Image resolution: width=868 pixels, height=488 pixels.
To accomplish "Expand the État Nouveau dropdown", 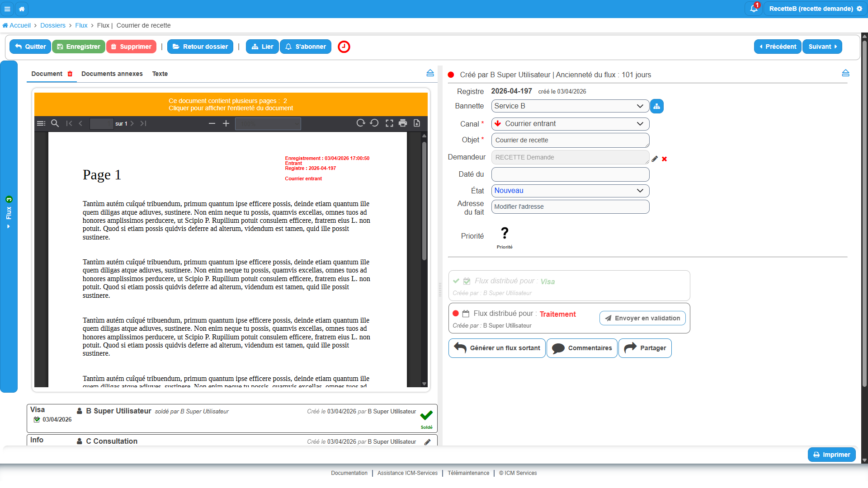I will click(570, 191).
